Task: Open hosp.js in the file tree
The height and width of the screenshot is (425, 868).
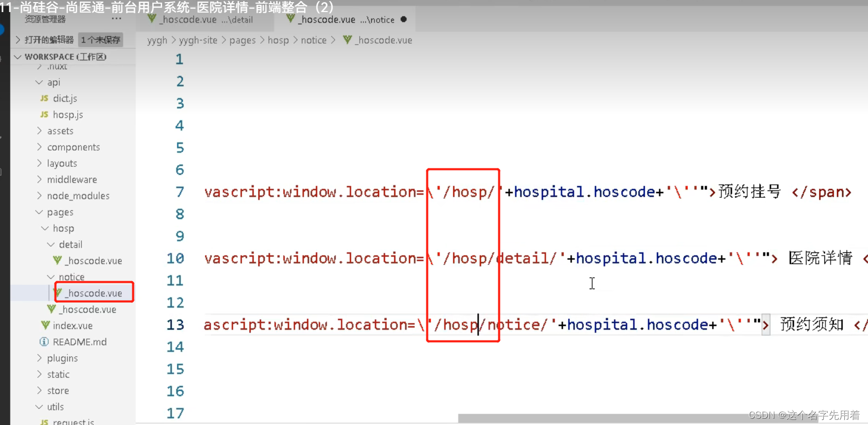Action: coord(68,114)
